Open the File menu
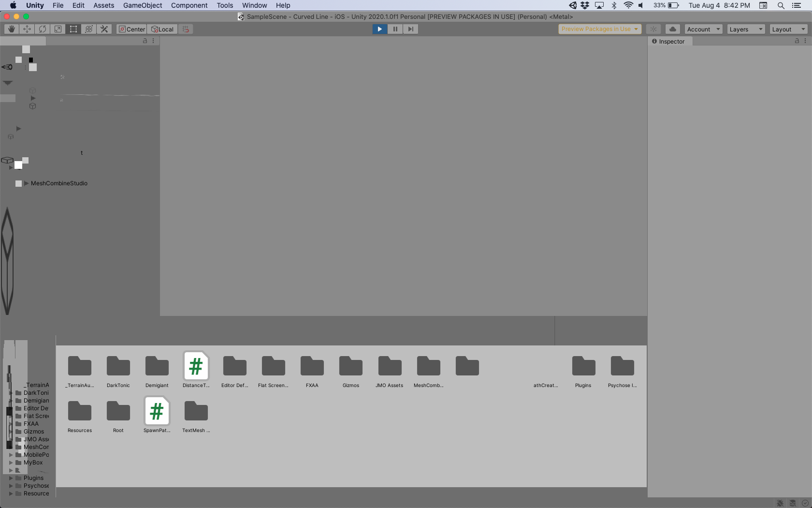 tap(58, 5)
